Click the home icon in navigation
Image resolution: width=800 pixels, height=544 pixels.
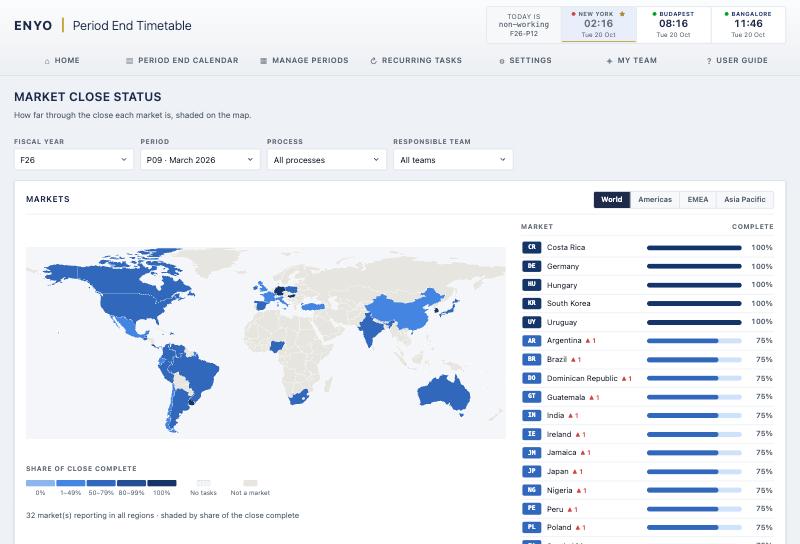pos(47,61)
